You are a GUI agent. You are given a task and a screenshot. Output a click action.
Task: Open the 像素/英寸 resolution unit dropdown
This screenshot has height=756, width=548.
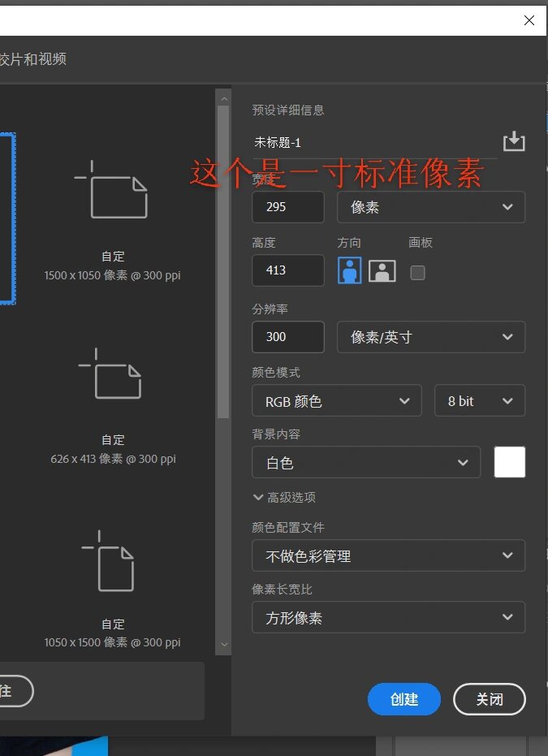431,337
